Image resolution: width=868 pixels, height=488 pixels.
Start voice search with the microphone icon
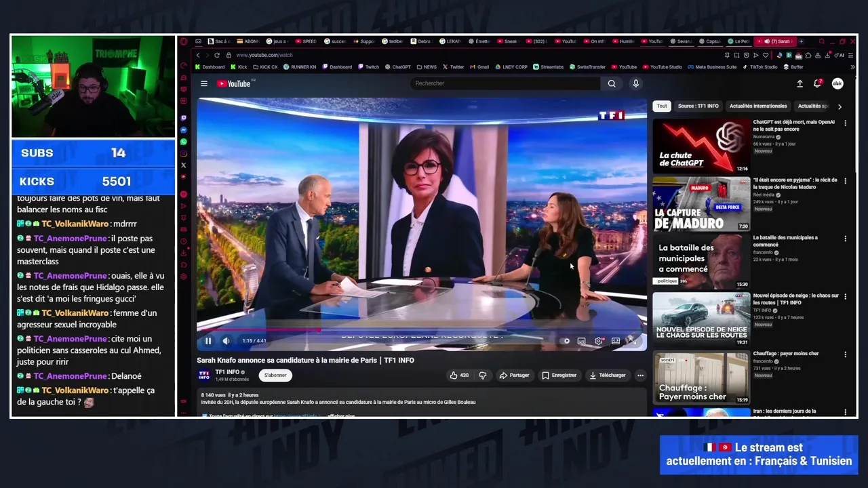[635, 83]
